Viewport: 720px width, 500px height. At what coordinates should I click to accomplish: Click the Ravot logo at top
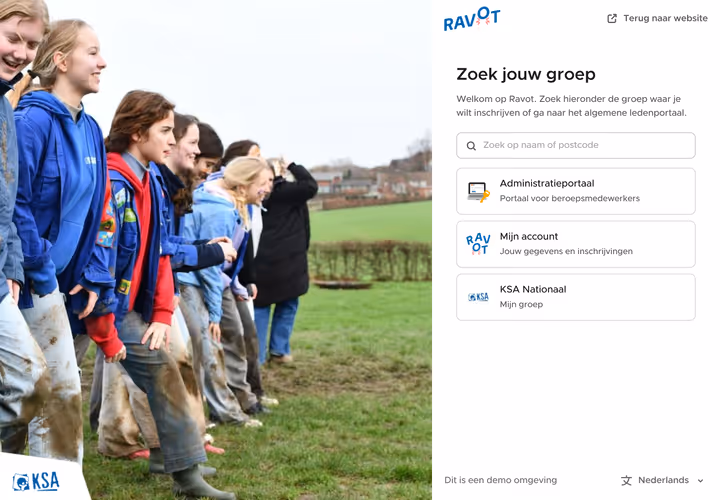point(472,19)
